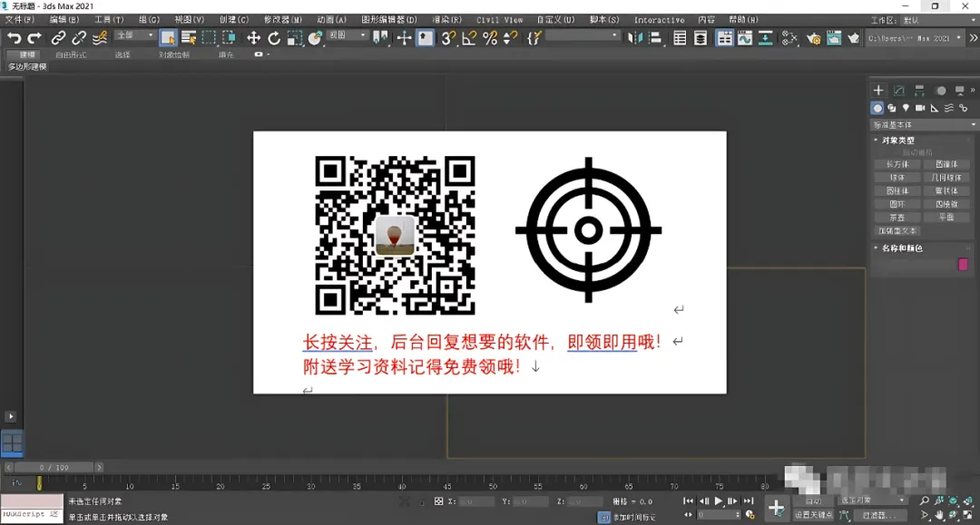This screenshot has width=980, height=525.
Task: Click Use Pivot Point Center icon
Action: (380, 38)
